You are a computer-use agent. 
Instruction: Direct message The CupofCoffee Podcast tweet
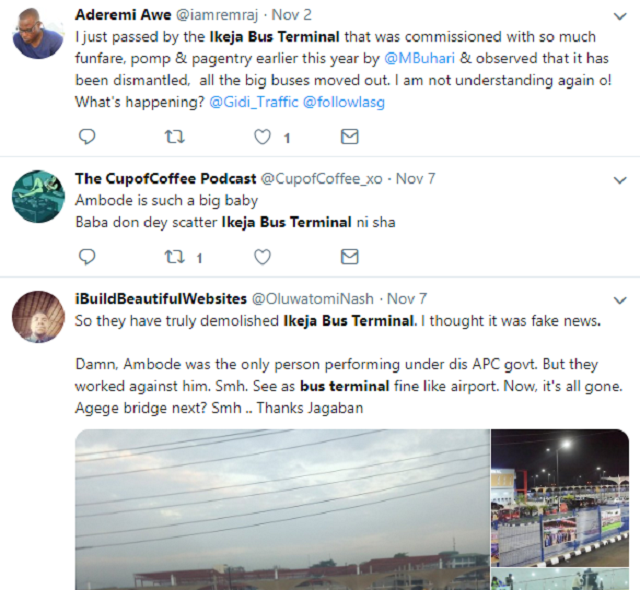point(349,257)
